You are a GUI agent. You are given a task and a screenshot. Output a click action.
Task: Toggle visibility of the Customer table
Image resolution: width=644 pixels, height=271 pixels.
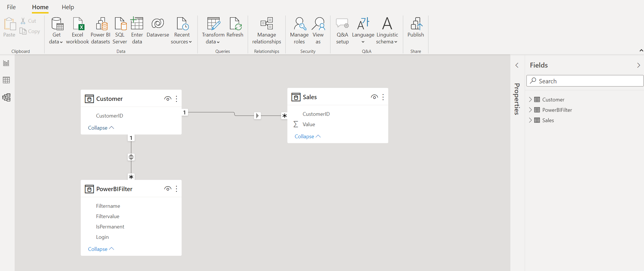(168, 99)
